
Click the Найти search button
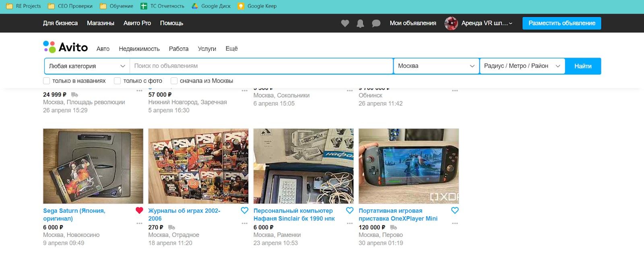pyautogui.click(x=583, y=66)
